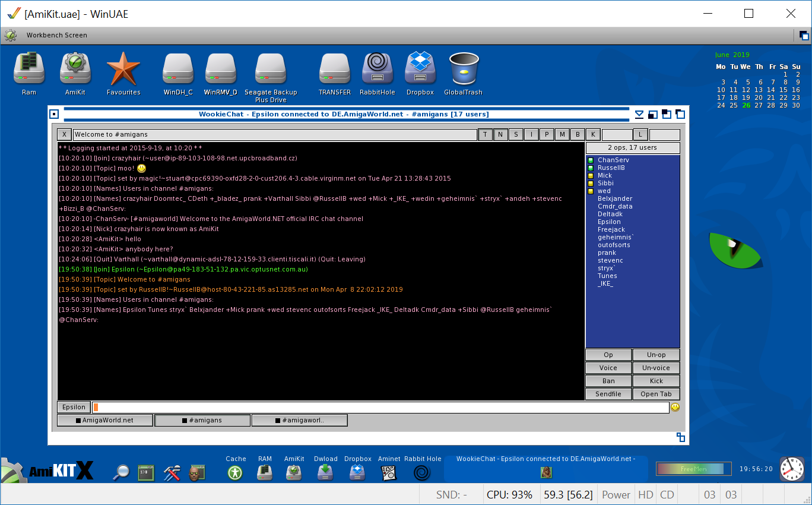
Task: Toggle channel mode M button
Action: pyautogui.click(x=562, y=134)
